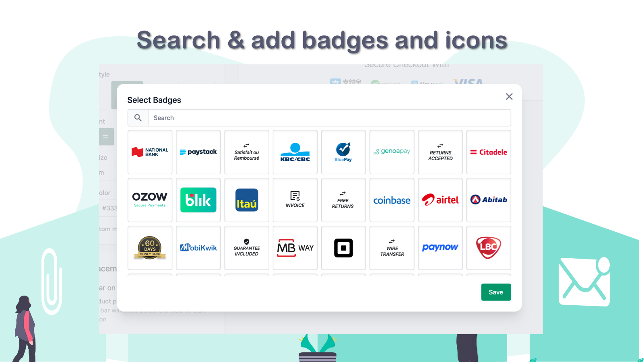Screen dimensions: 644x362
Task: Select the Itaú badge
Action: (247, 200)
